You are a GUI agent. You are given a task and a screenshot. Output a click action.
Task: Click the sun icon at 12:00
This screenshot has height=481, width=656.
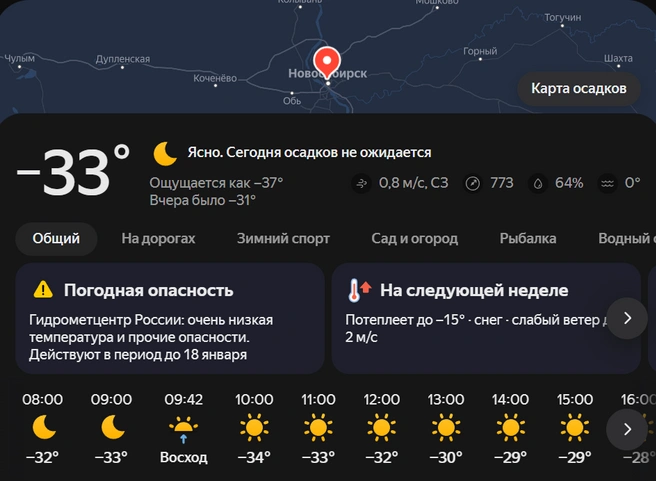tap(382, 427)
